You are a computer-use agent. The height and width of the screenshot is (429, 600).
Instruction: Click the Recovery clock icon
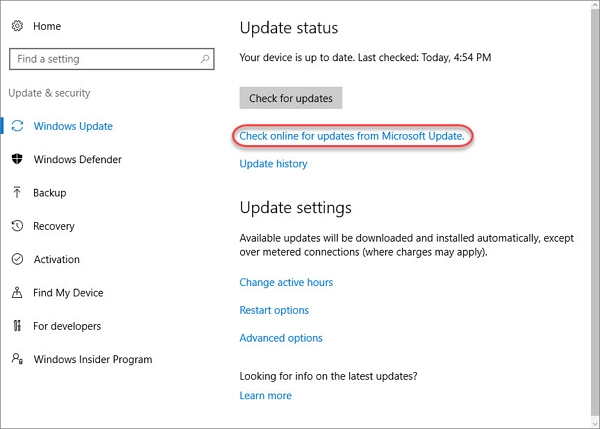(x=17, y=226)
